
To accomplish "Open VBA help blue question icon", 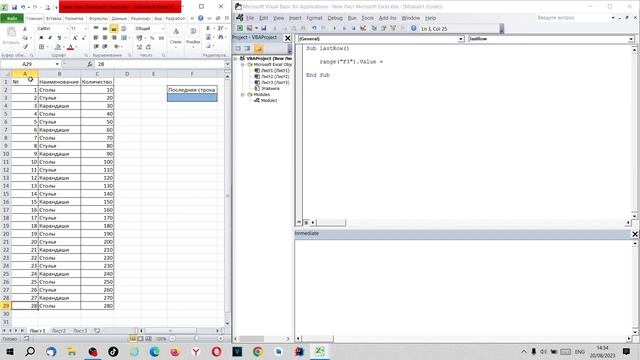I will coord(414,28).
